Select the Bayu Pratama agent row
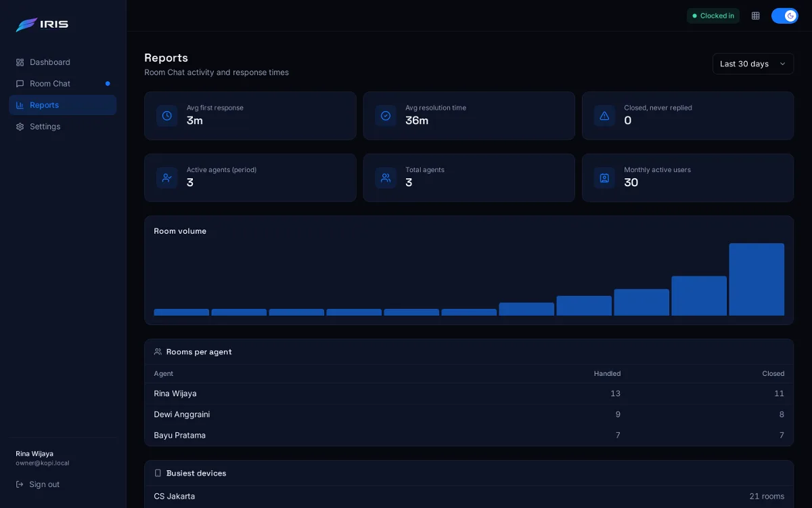This screenshot has width=812, height=508. pos(469,436)
